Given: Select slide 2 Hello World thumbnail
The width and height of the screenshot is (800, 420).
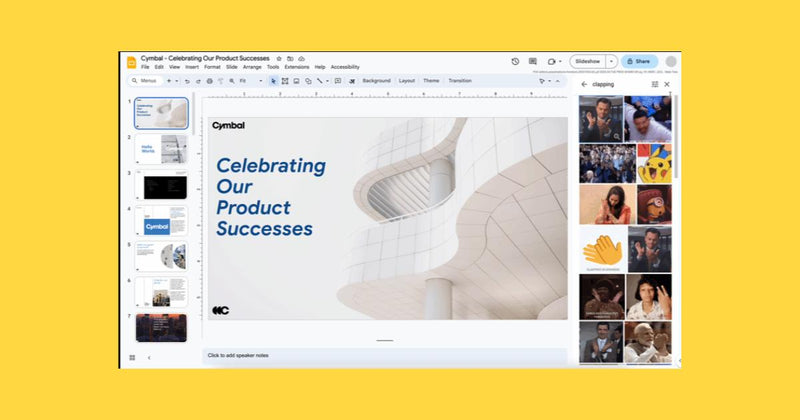Looking at the screenshot, I should pos(161,149).
